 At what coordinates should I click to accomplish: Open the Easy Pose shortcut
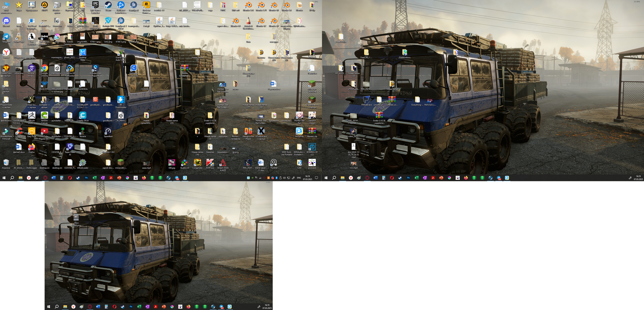click(x=31, y=133)
